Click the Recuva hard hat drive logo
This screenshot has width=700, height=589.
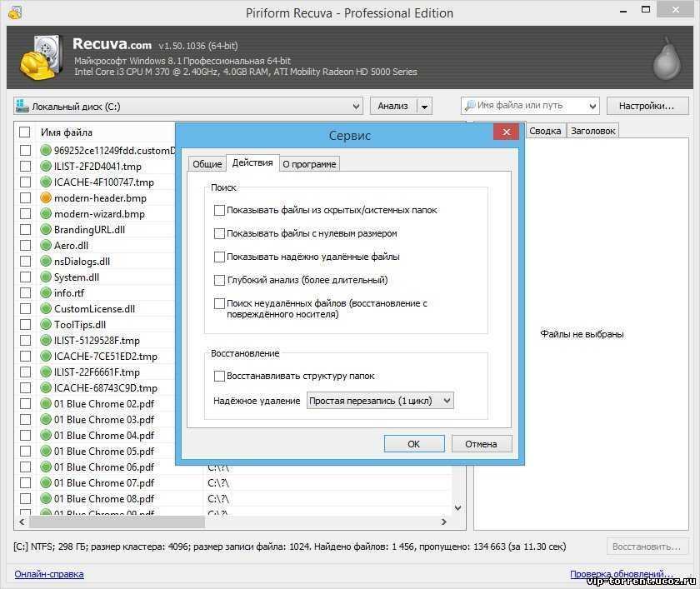(x=41, y=57)
